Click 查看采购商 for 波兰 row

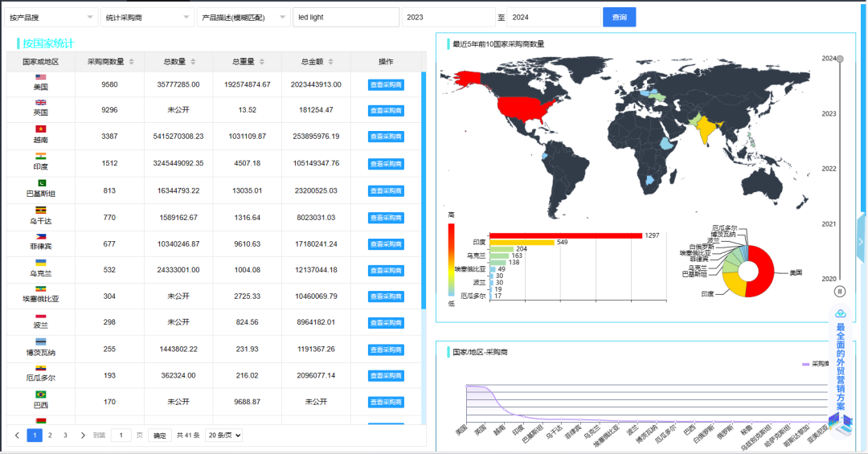pos(386,323)
